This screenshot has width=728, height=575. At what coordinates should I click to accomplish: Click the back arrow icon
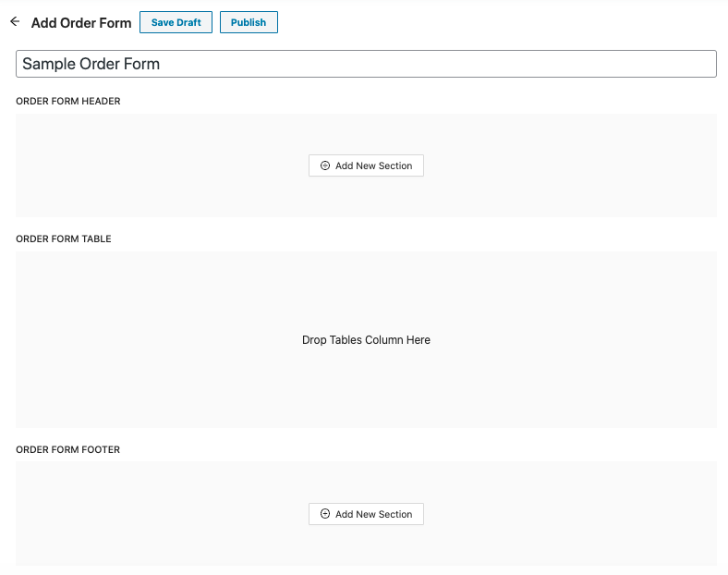15,21
